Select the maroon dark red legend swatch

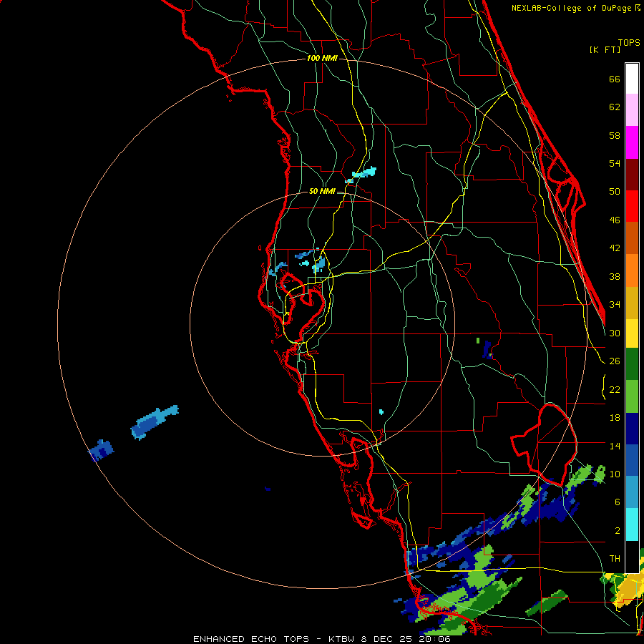632,175
